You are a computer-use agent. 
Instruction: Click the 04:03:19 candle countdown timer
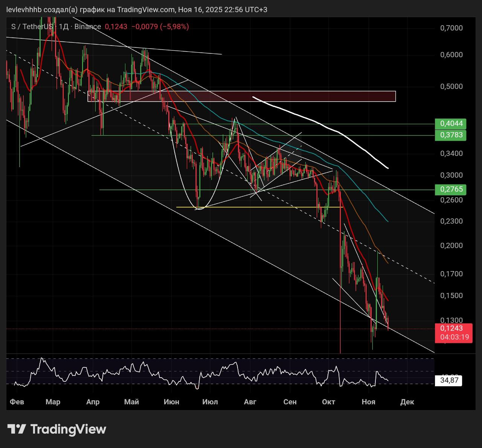454,337
